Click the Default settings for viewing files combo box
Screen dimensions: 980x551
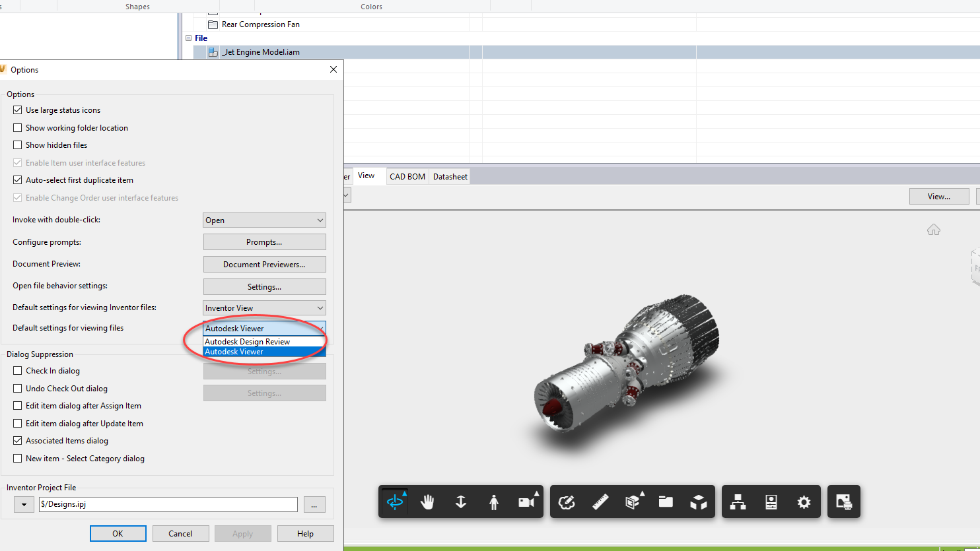(x=264, y=329)
